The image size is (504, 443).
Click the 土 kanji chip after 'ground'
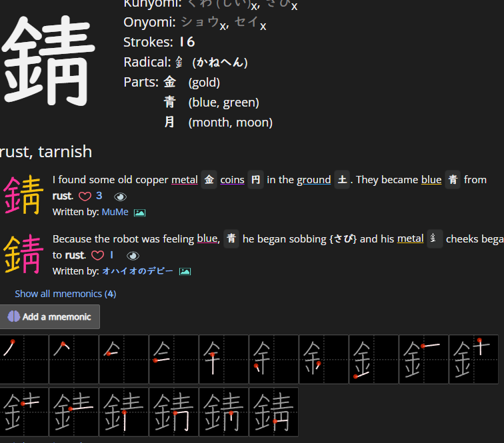pos(342,180)
